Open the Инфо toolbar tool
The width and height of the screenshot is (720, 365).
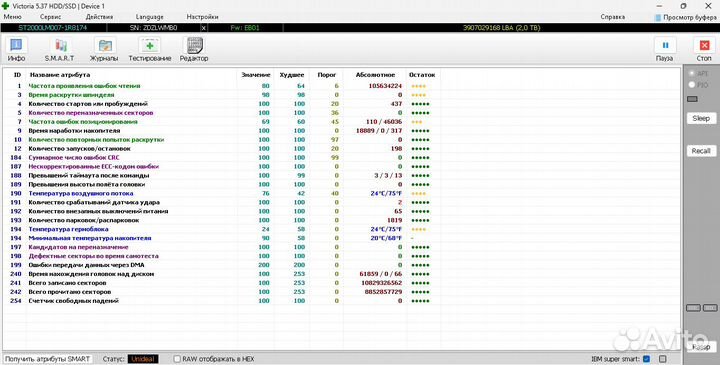pyautogui.click(x=16, y=50)
